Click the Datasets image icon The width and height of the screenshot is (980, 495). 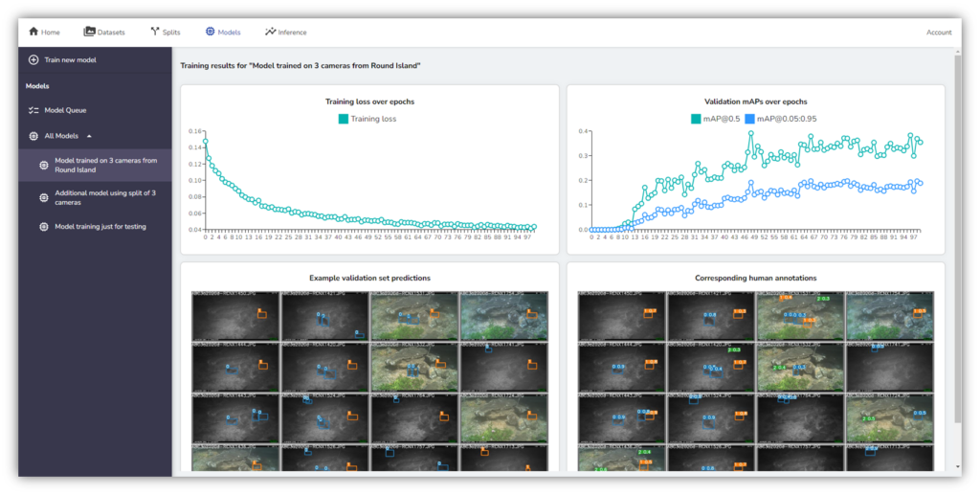click(89, 32)
